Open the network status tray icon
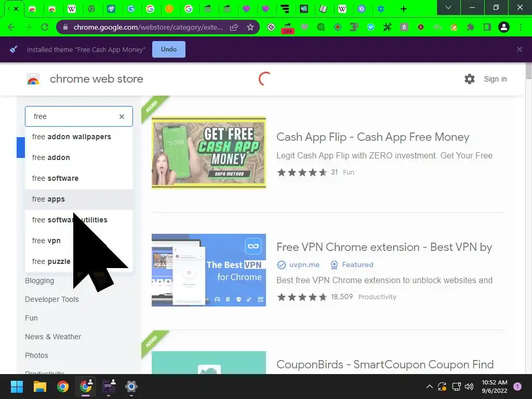The image size is (532, 399). click(x=456, y=387)
